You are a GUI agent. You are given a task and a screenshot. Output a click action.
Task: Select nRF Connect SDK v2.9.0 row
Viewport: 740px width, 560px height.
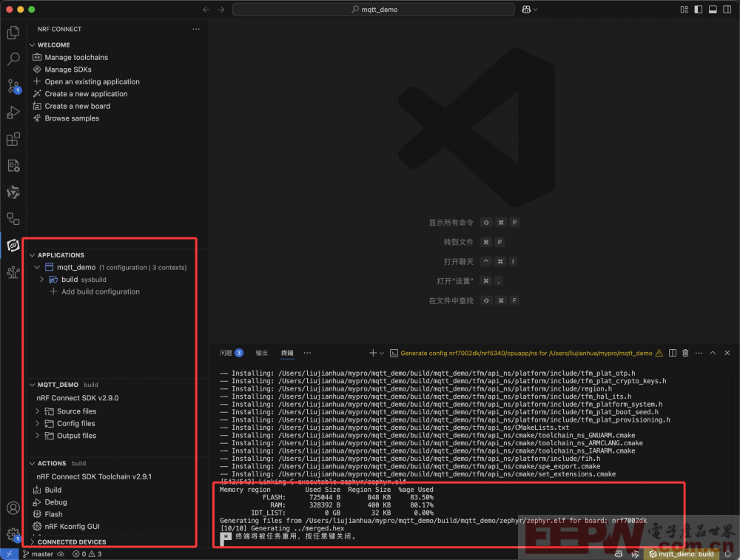78,398
